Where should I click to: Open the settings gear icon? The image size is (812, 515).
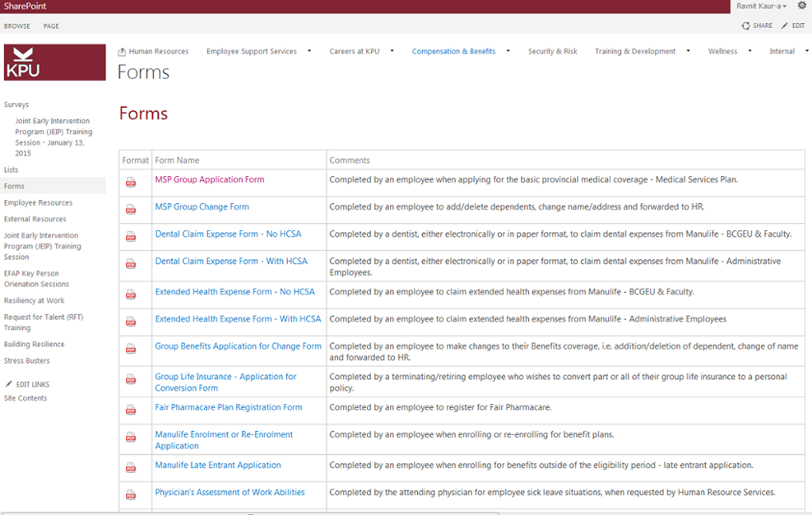pyautogui.click(x=802, y=6)
